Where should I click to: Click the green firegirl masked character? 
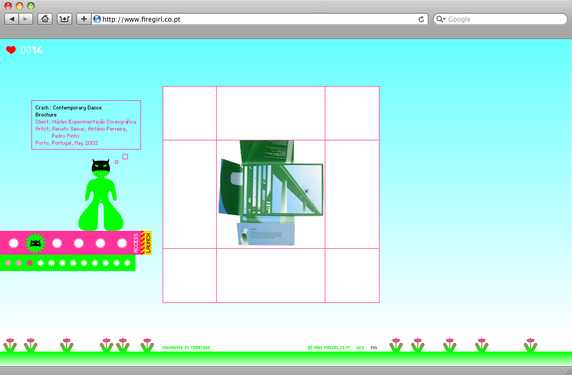101,195
